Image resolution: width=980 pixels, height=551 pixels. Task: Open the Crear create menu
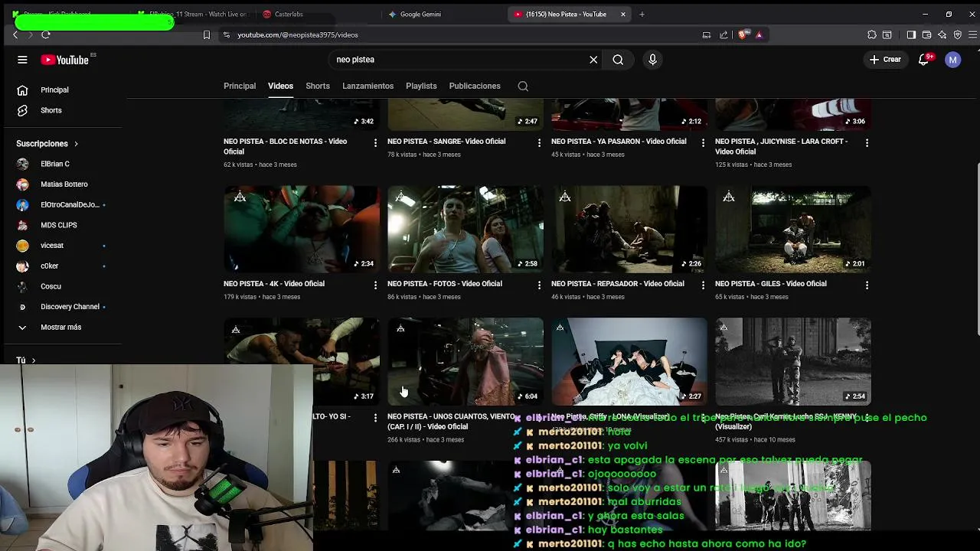click(x=886, y=60)
